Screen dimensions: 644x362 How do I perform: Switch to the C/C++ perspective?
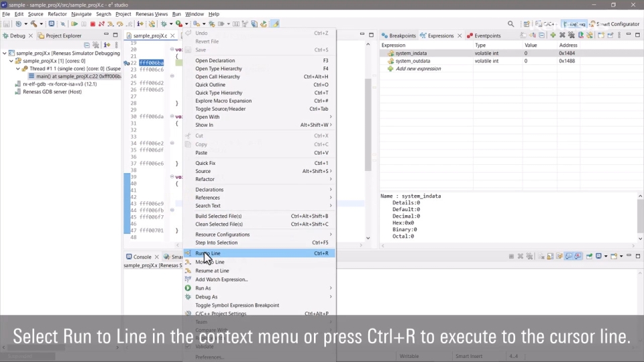point(546,24)
